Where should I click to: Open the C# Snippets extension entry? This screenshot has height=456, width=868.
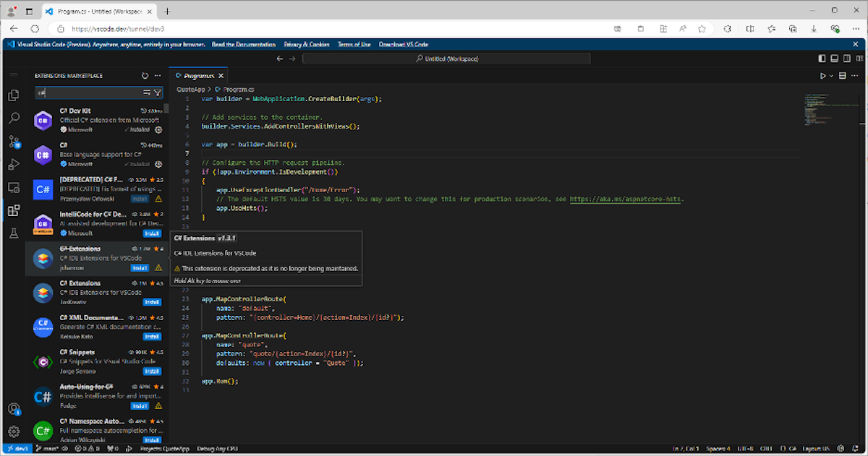click(x=97, y=361)
